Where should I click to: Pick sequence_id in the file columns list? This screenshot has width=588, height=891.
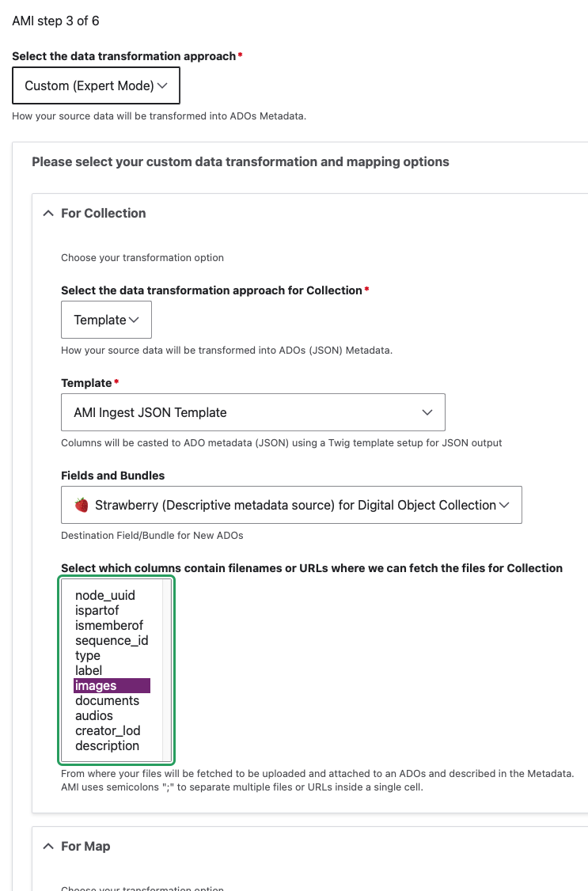pos(112,640)
